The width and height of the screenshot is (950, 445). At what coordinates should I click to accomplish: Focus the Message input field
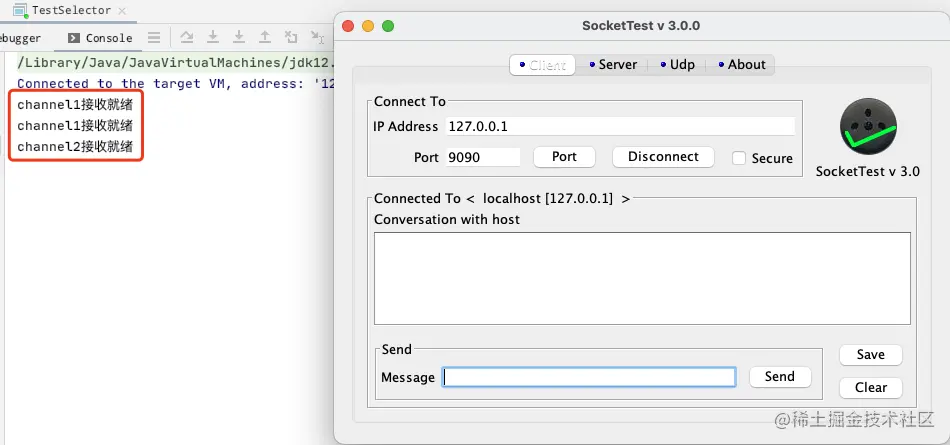tap(590, 377)
